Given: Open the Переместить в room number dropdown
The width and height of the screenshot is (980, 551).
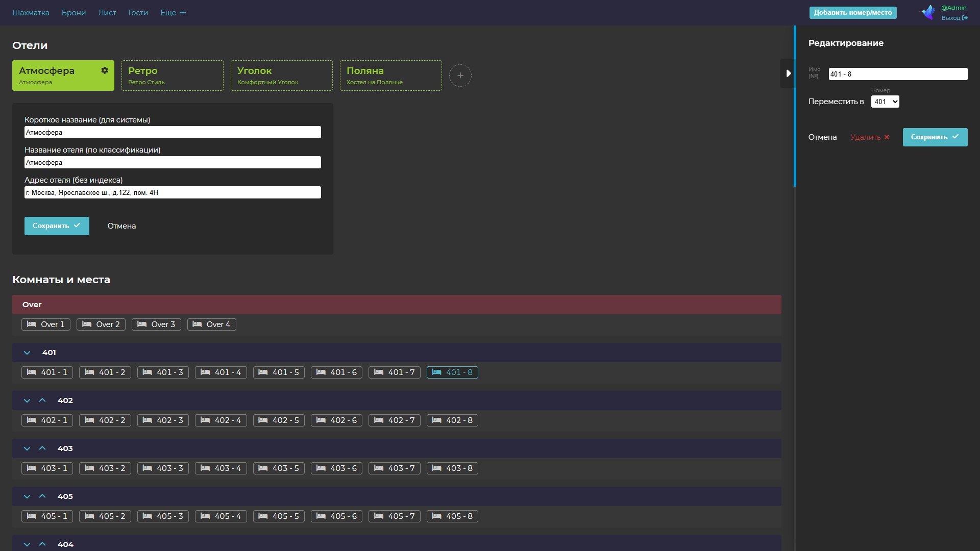Looking at the screenshot, I should [885, 102].
